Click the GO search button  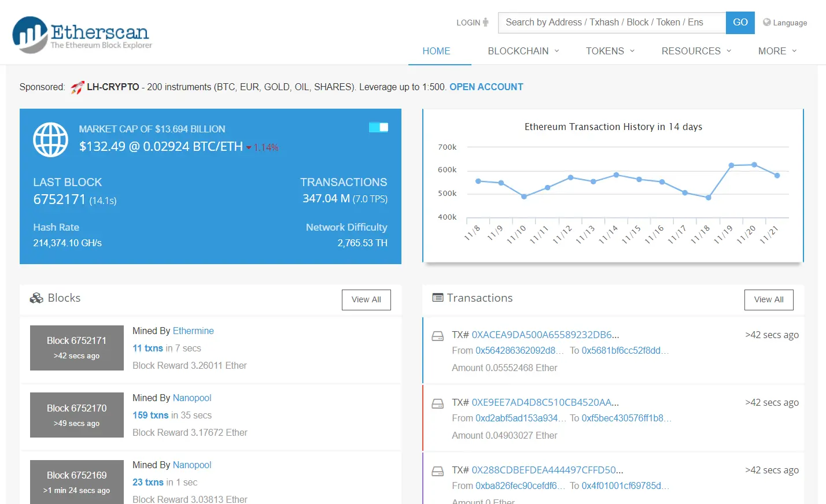pyautogui.click(x=740, y=23)
